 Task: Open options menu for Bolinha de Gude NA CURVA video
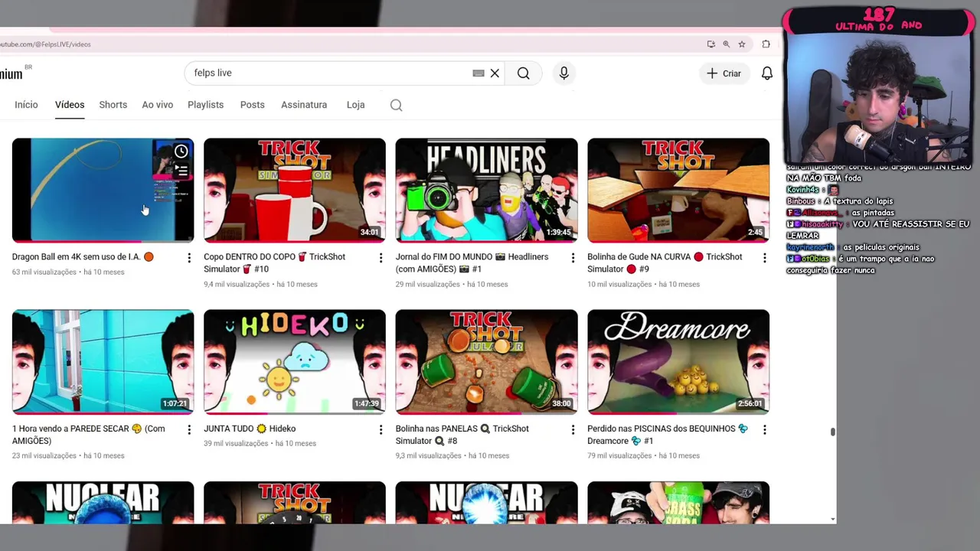click(x=764, y=258)
